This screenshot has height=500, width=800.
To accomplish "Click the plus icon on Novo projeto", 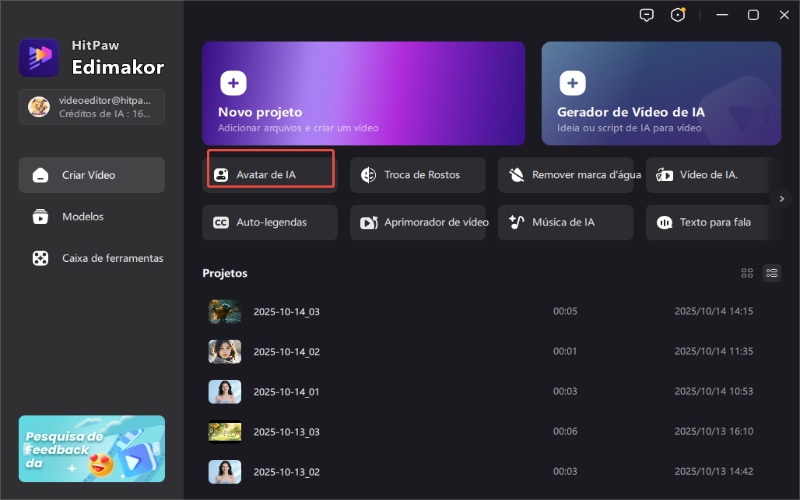I will click(233, 82).
